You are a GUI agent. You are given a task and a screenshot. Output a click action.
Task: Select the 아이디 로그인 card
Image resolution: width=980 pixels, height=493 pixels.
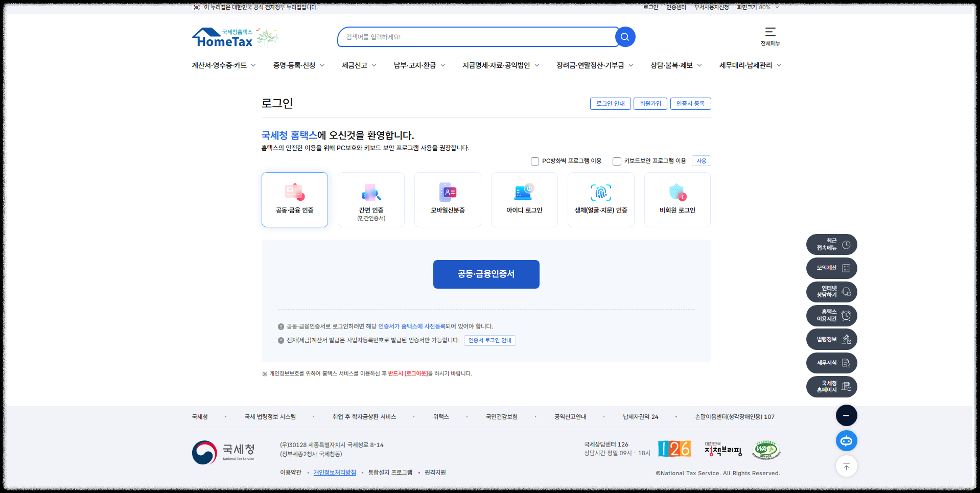524,200
